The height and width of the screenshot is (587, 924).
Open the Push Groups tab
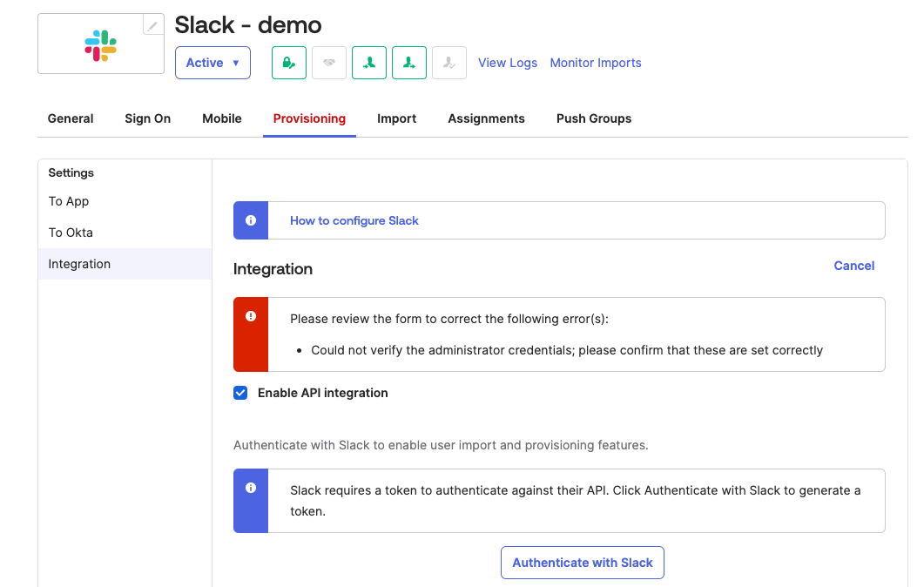coord(594,118)
